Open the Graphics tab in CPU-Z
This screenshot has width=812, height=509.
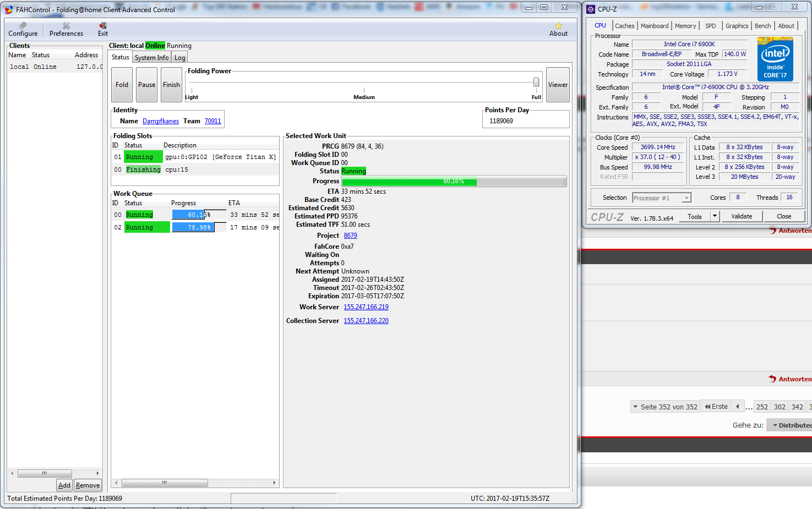pyautogui.click(x=737, y=26)
